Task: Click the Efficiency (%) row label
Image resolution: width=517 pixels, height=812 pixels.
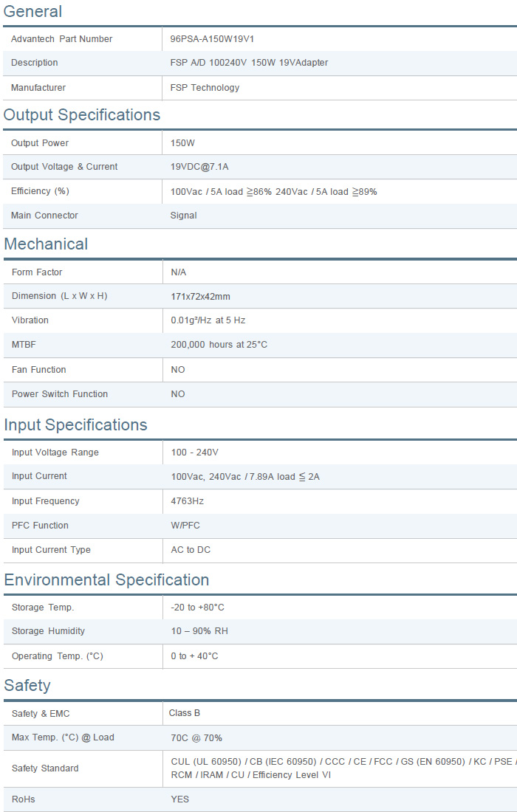Action: tap(40, 191)
